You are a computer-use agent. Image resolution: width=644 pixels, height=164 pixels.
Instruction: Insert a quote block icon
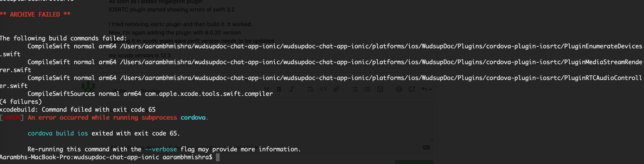[311, 89]
